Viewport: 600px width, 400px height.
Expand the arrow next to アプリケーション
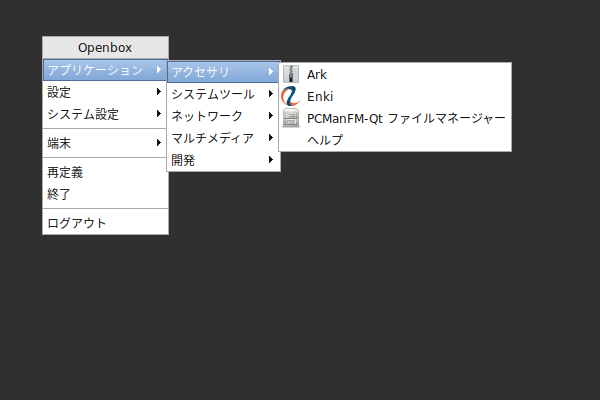coord(158,70)
